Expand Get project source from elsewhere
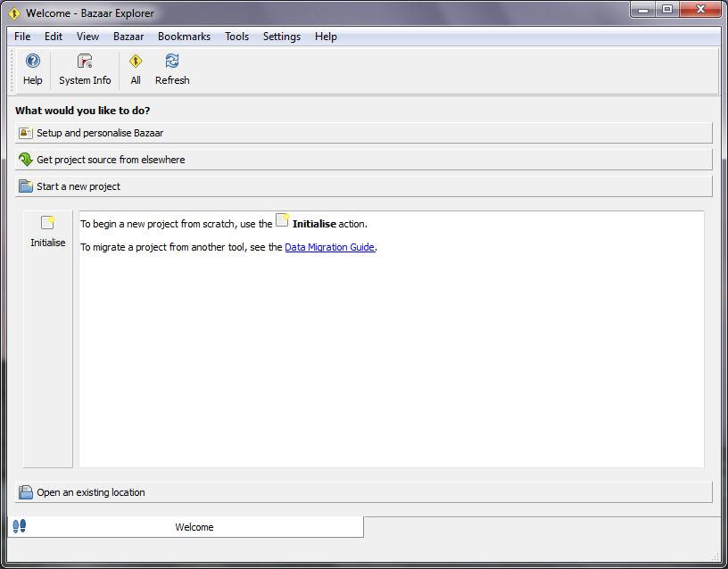The image size is (728, 569). tap(363, 160)
